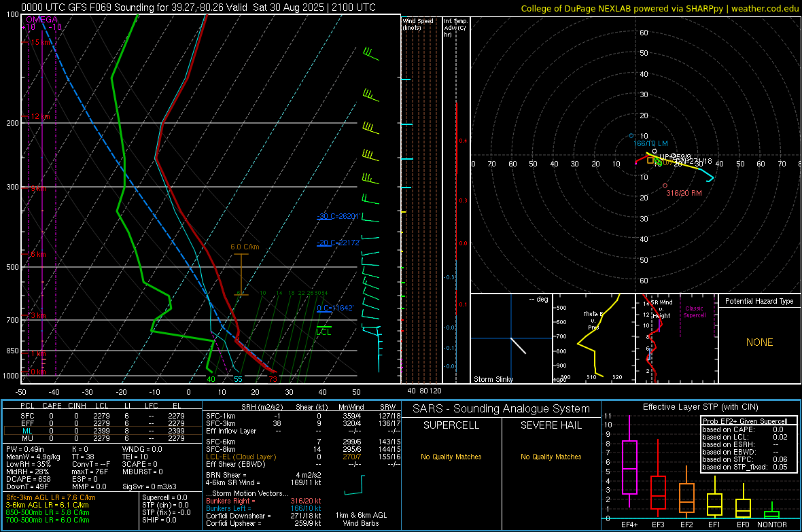
Task: Click the Bunkers Right red circle on hodograph
Action: 665,185
